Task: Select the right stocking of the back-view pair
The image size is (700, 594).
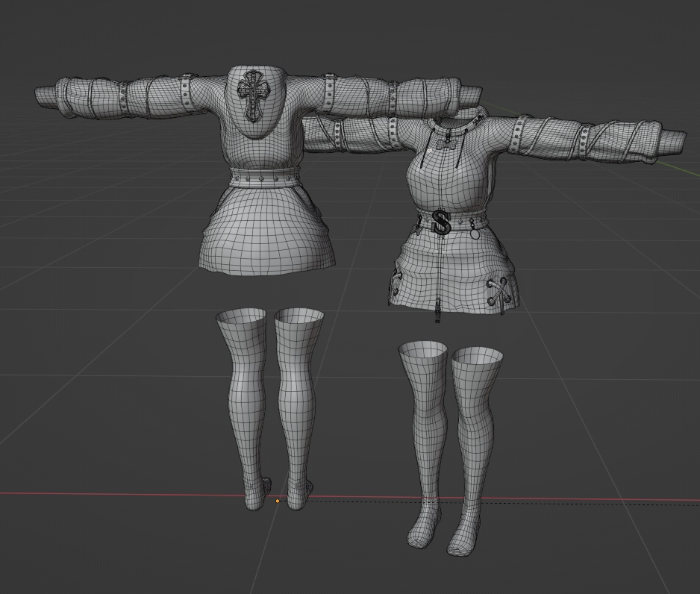Action: coord(298,403)
